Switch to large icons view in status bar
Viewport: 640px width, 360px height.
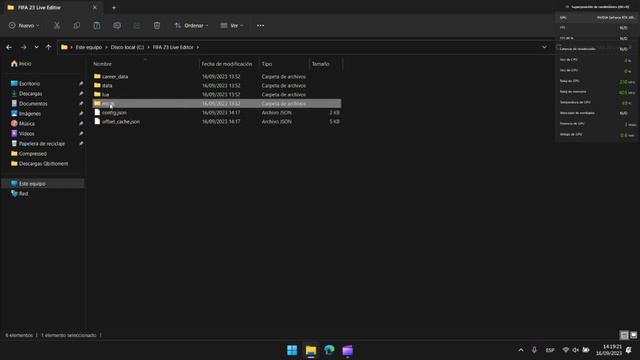633,335
